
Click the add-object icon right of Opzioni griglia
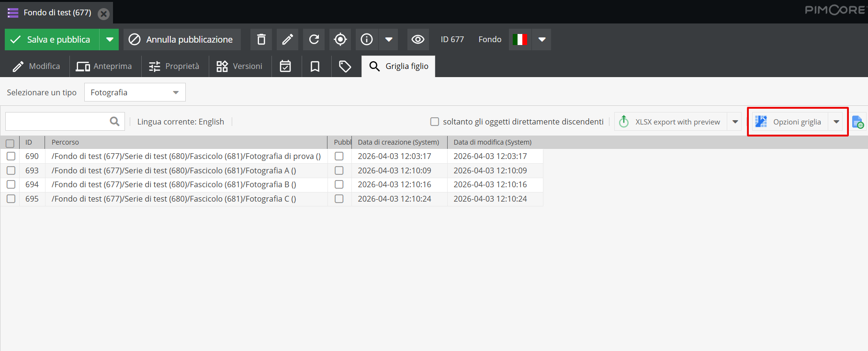(857, 122)
